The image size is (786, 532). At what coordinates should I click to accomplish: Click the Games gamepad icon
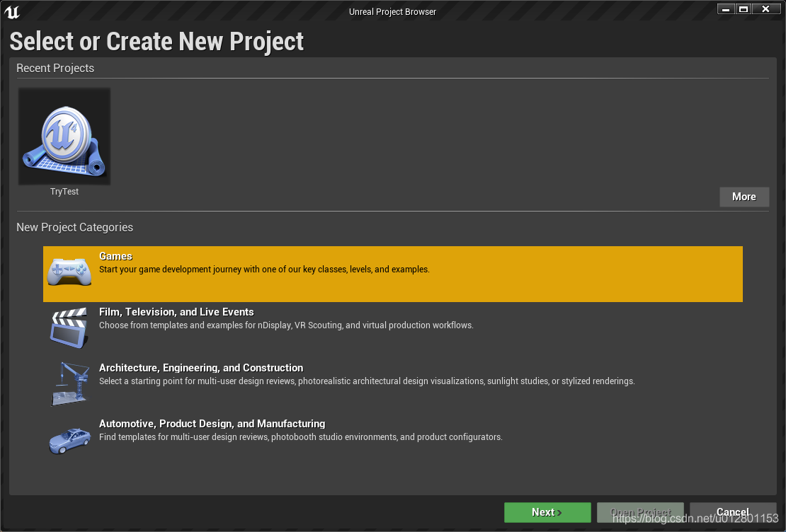tap(69, 272)
